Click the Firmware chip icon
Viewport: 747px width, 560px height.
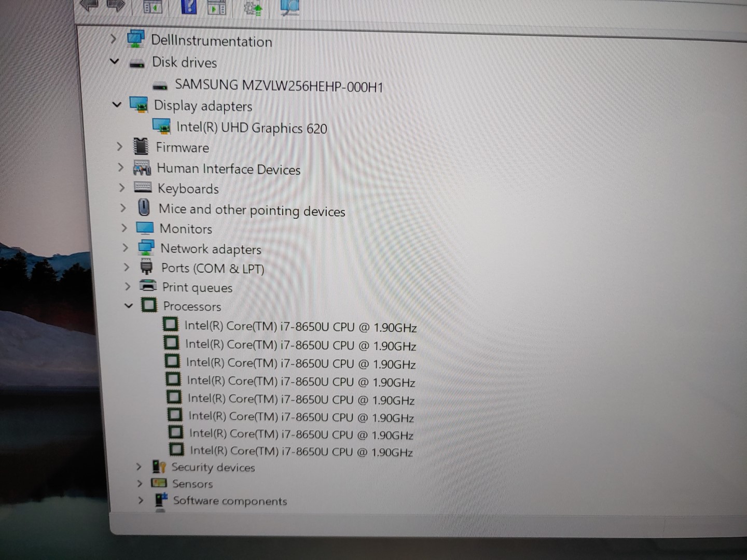(141, 146)
